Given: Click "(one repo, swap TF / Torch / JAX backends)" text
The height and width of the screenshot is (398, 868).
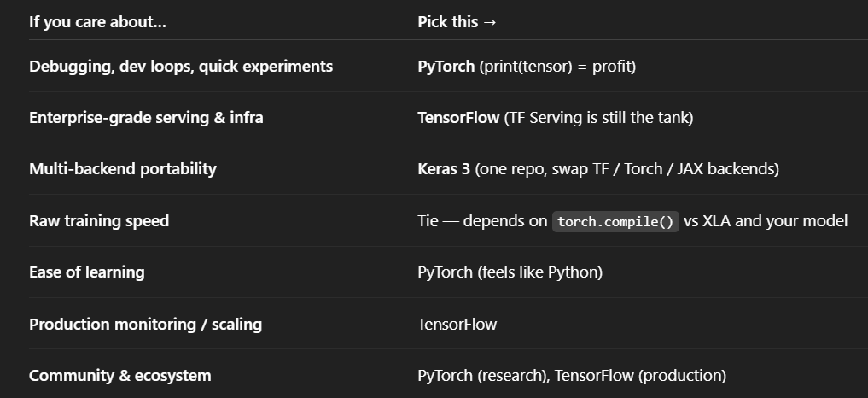Looking at the screenshot, I should click(x=626, y=169).
